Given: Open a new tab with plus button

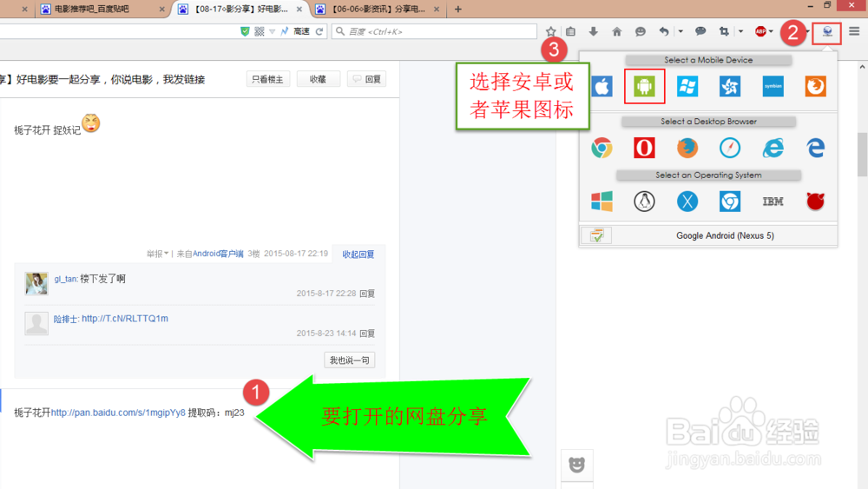Looking at the screenshot, I should 457,9.
